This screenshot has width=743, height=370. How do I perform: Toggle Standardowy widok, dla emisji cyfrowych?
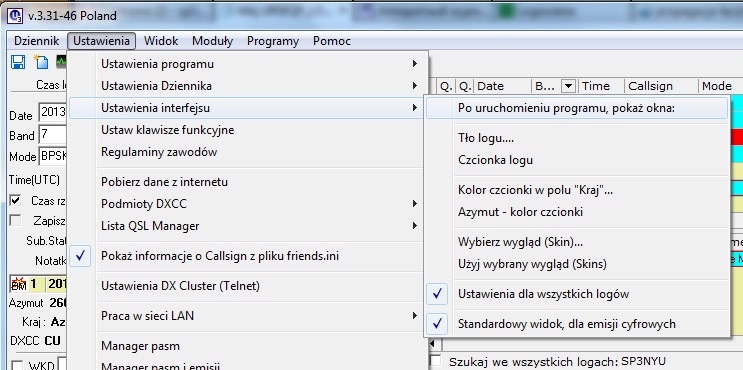tap(577, 324)
